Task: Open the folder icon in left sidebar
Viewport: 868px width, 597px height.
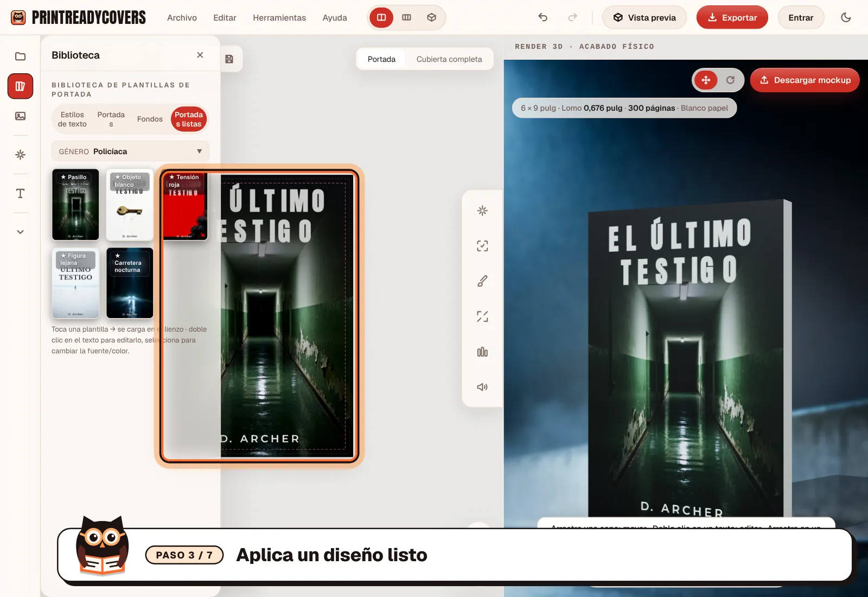Action: (x=20, y=56)
